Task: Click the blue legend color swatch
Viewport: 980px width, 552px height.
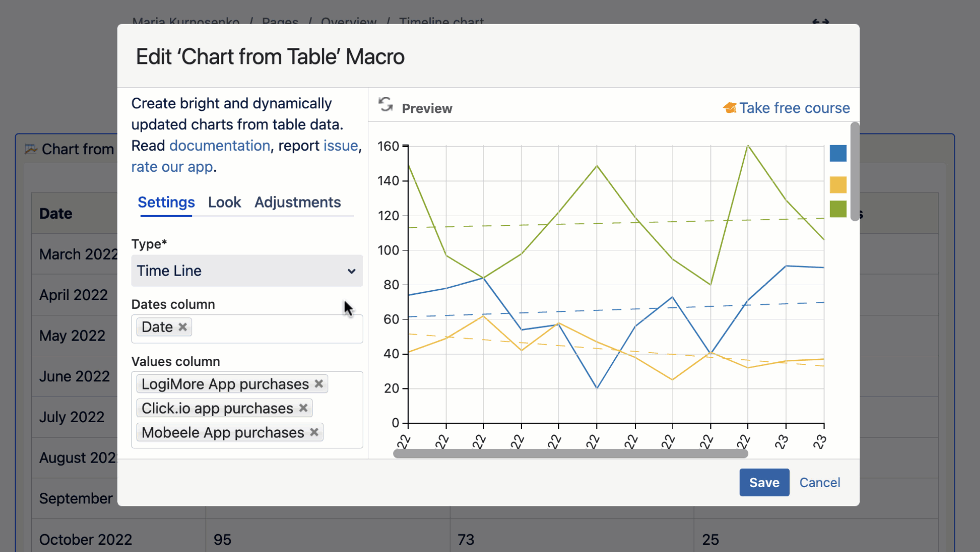Action: coord(838,153)
